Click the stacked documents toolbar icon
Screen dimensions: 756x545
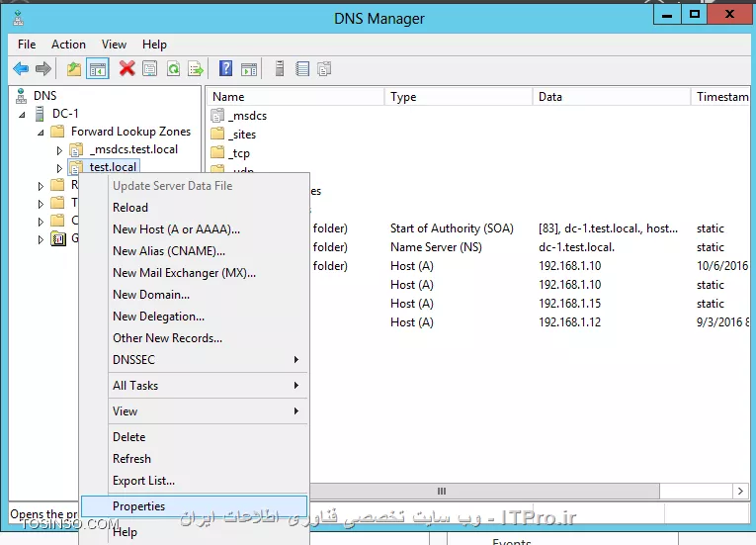click(324, 69)
